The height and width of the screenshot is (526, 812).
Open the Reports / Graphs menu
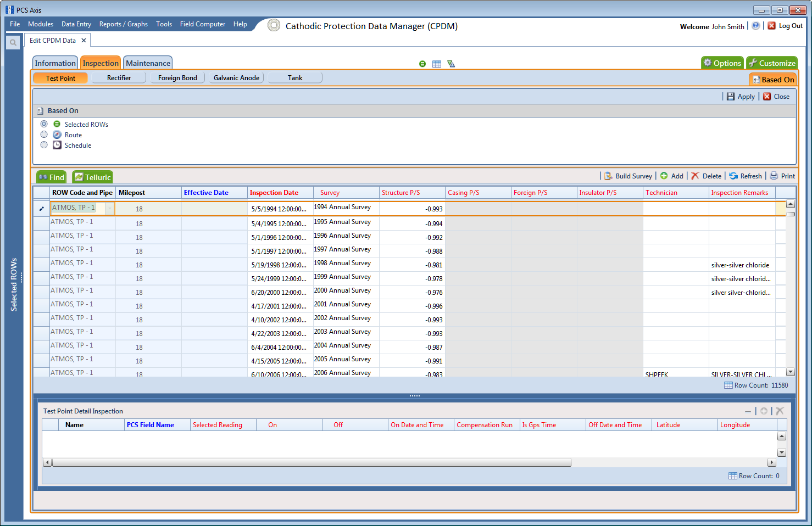pos(124,24)
